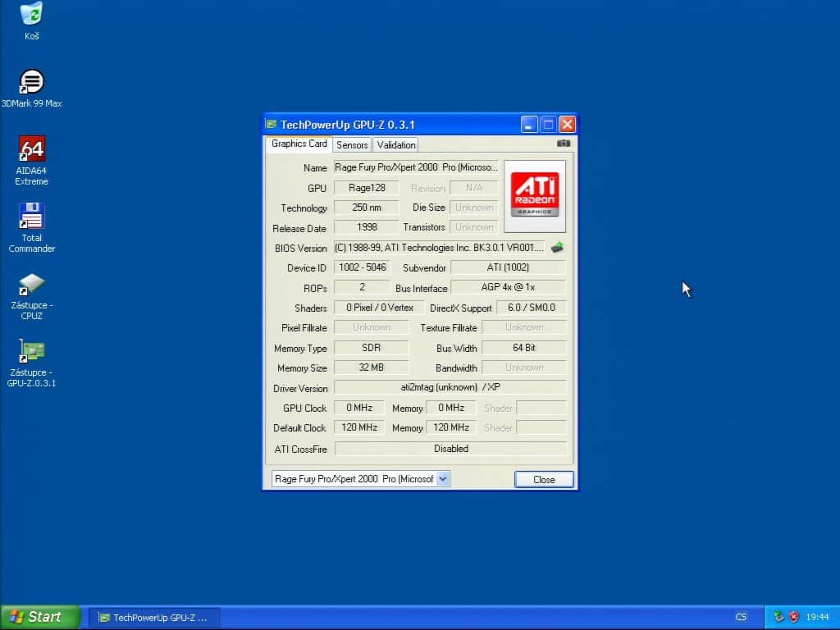Viewport: 840px width, 630px height.
Task: Click the Bus Interface field AGP 4x @ 1x
Action: [508, 288]
